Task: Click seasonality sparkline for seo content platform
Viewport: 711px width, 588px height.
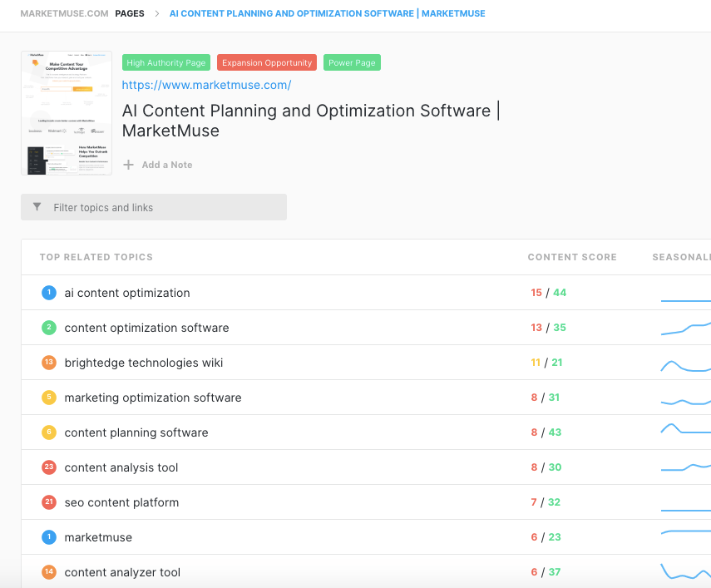Action: pyautogui.click(x=685, y=511)
